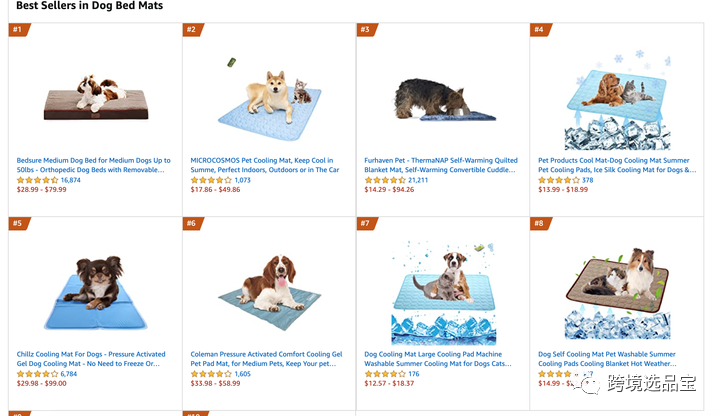Screen dimensions: 720x416
Task: Open Coleman Pressure Activated Cooling Gel link
Action: click(x=267, y=359)
